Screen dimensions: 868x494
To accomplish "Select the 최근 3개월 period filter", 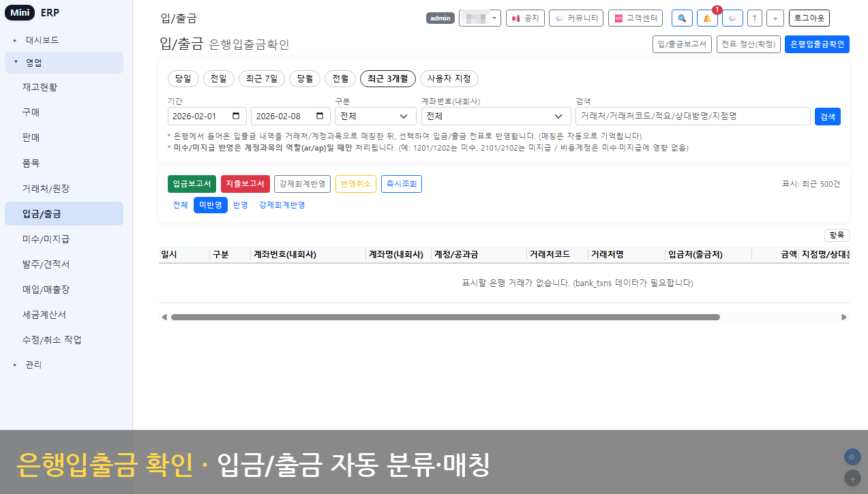I will [x=388, y=78].
